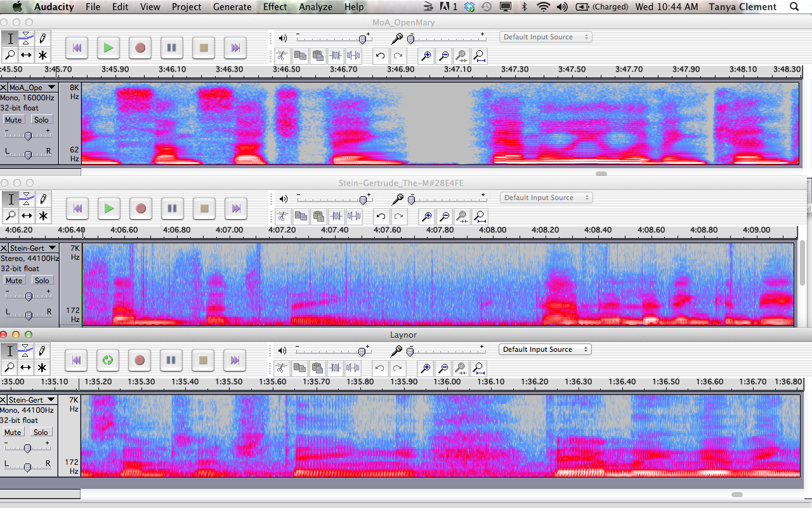Image resolution: width=812 pixels, height=508 pixels.
Task: Copy selection in the Stein-Gertrude window
Action: (x=301, y=217)
